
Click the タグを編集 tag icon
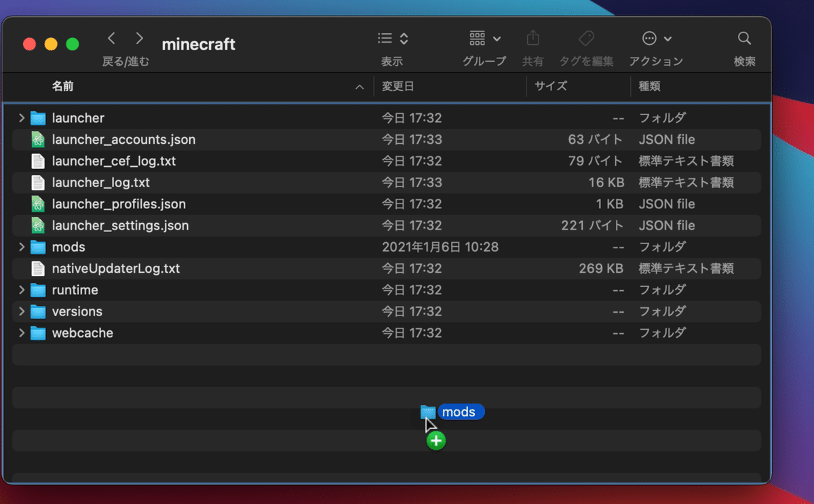586,38
